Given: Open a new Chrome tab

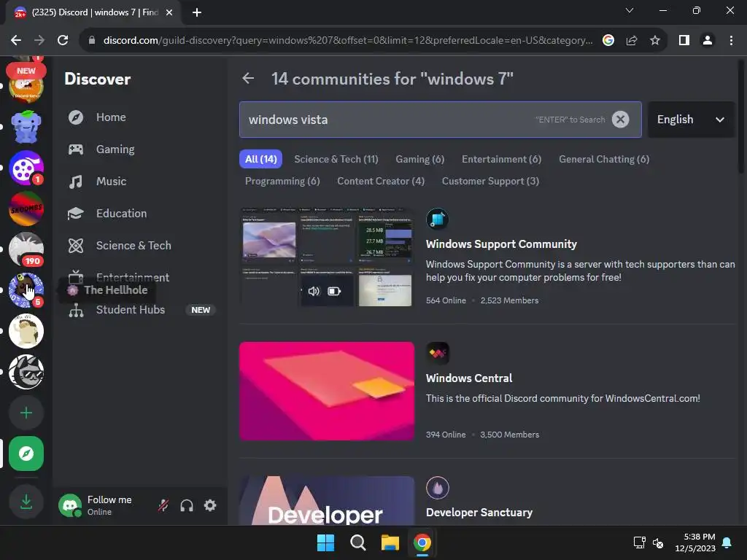Looking at the screenshot, I should point(197,12).
